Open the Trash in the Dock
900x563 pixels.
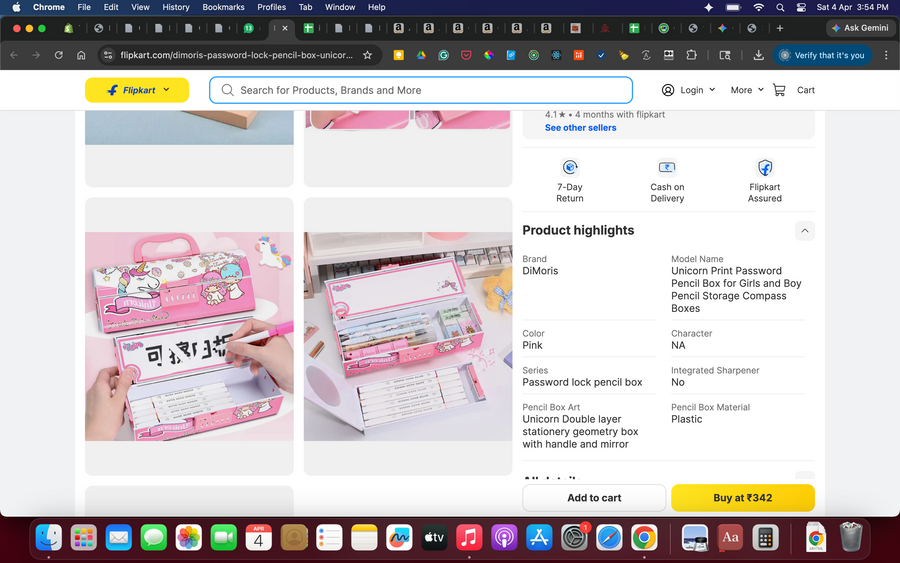tap(851, 538)
